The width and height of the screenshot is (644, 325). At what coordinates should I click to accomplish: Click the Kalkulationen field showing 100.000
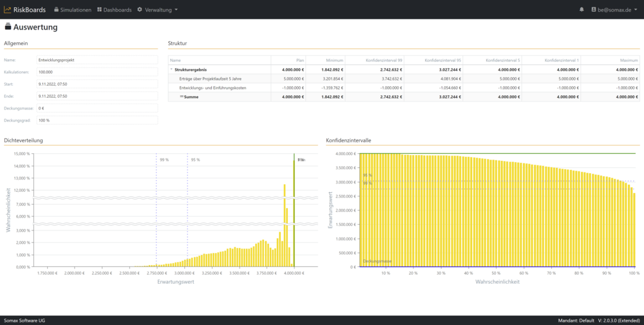(97, 72)
